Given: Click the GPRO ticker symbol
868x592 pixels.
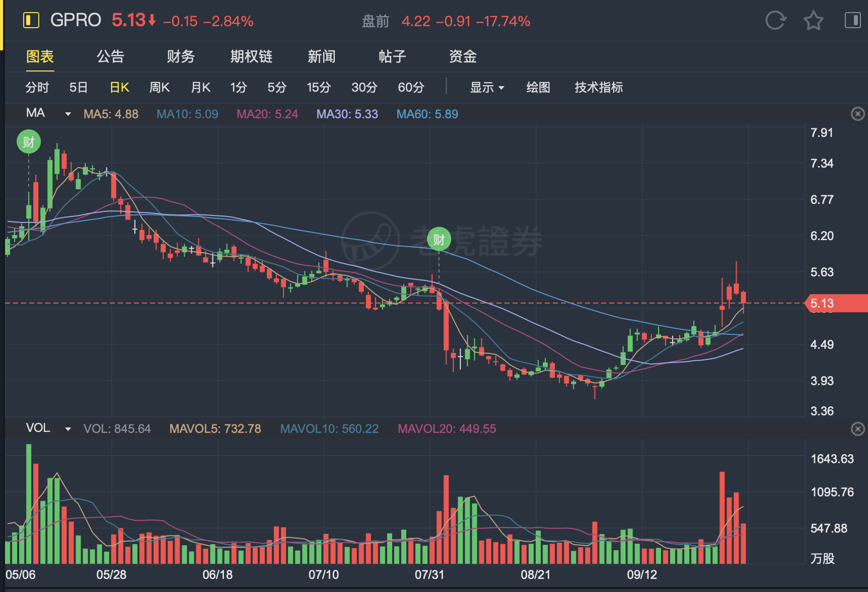Looking at the screenshot, I should coord(76,21).
